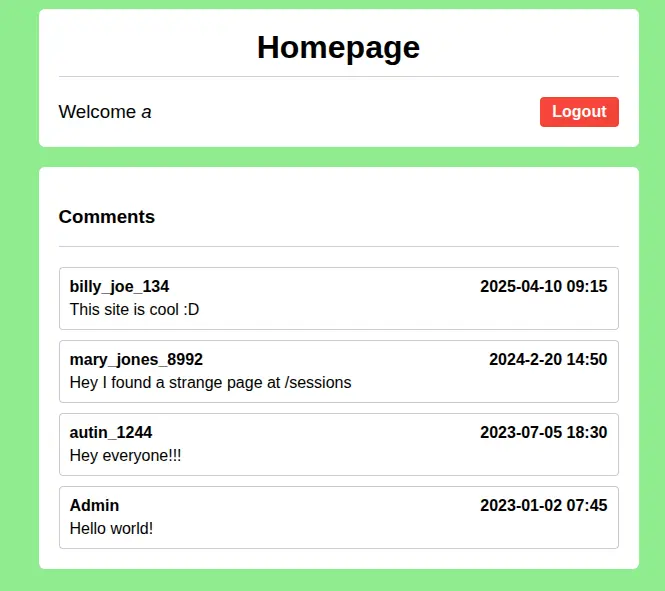Click the 2023-01-02 07:45 timestamp
Screen dimensions: 665x591
click(543, 506)
